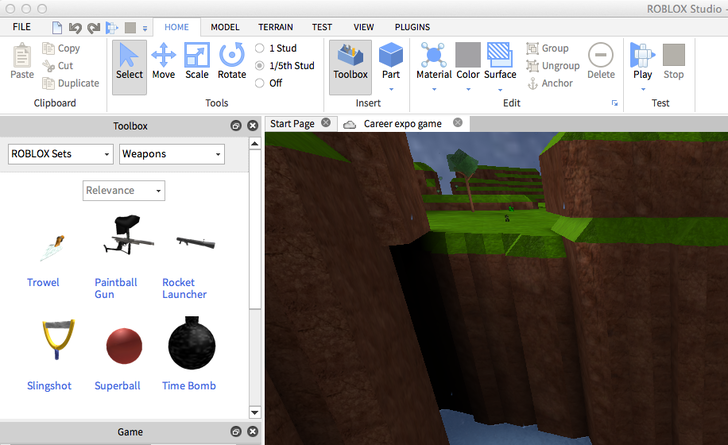Close the Start Page tab
This screenshot has width=728, height=445.
pos(326,122)
